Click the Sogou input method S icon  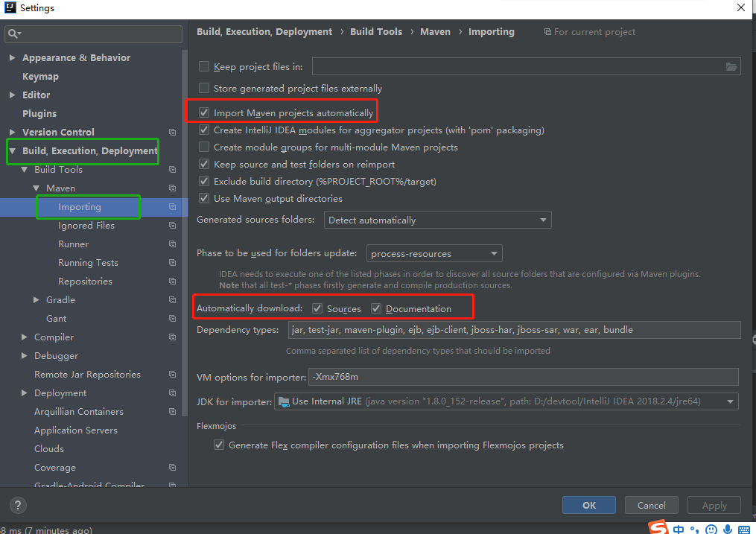click(x=658, y=527)
